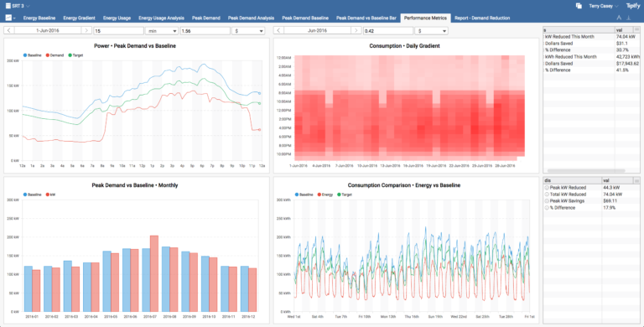Toggle Baseline series in Monthly chart legend
This screenshot has width=644, height=327.
pos(32,195)
